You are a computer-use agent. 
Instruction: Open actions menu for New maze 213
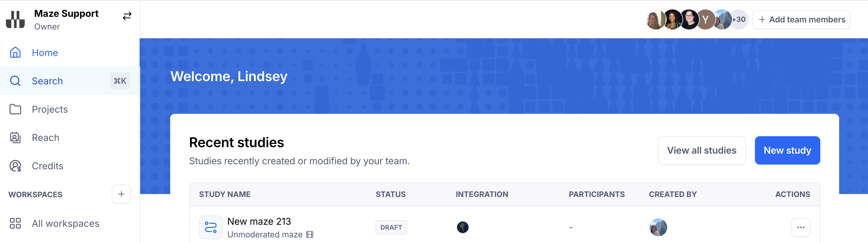(x=801, y=227)
